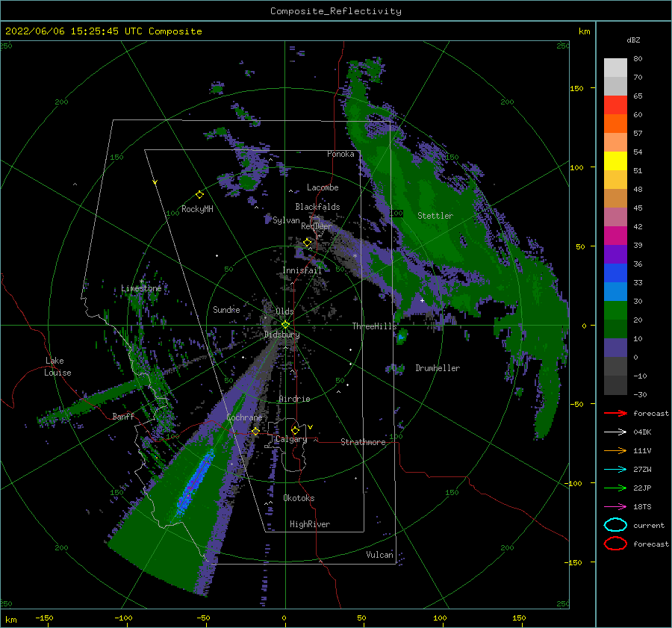Click the Composite_Reflectivity title text
672x628 pixels.
336,11
